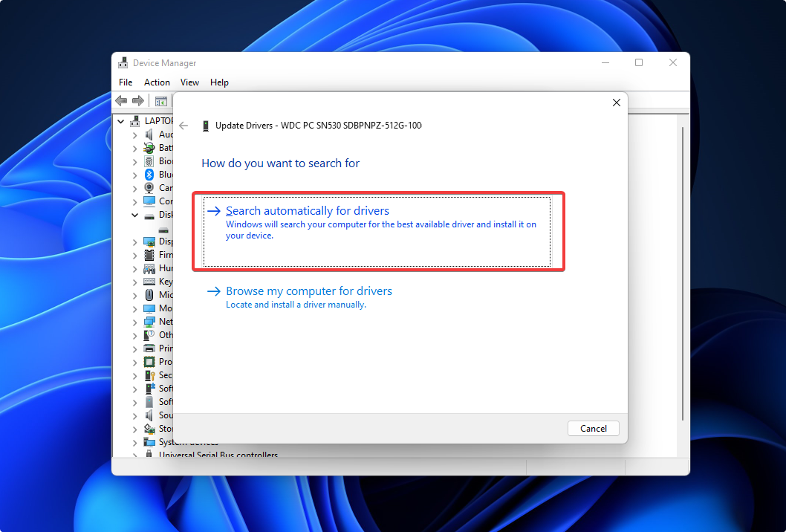
Task: Select the Processors chip icon in tree
Action: [149, 362]
